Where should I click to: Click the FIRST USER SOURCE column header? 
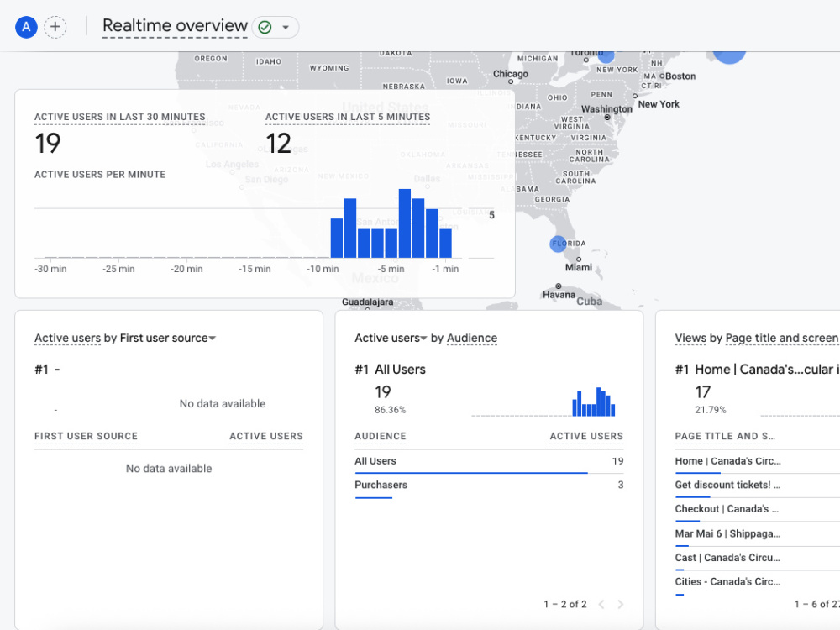click(x=87, y=436)
